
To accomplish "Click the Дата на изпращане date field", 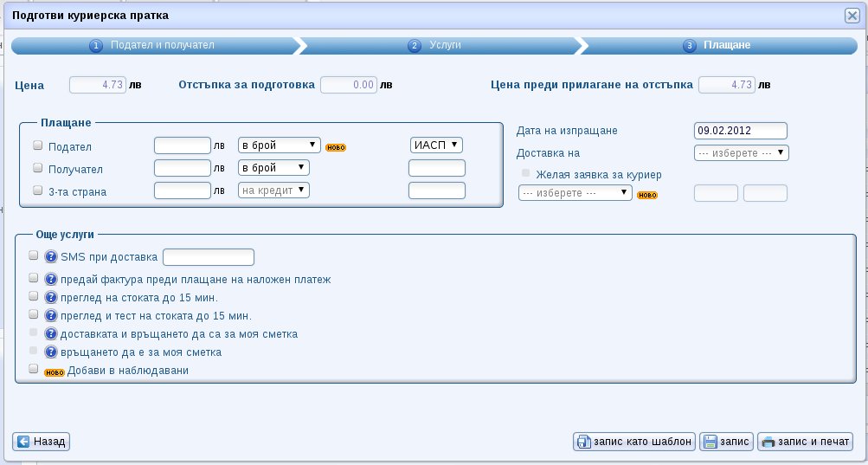I will [740, 130].
